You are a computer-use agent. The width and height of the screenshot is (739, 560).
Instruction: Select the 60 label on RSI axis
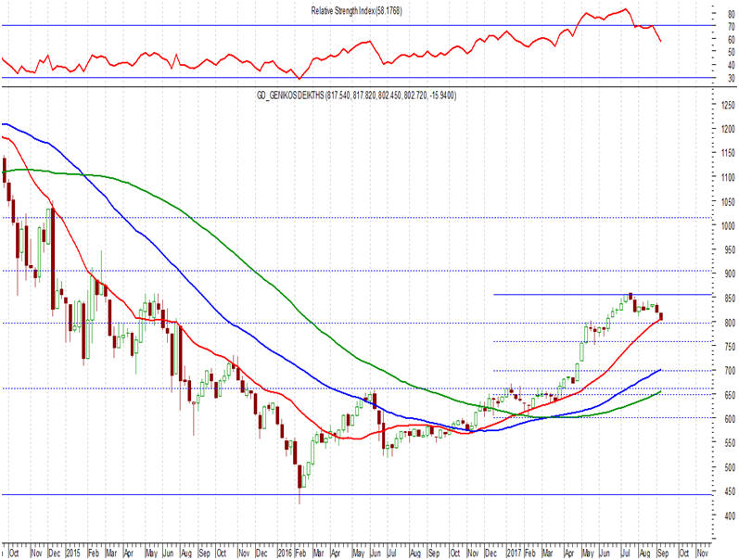pyautogui.click(x=731, y=40)
